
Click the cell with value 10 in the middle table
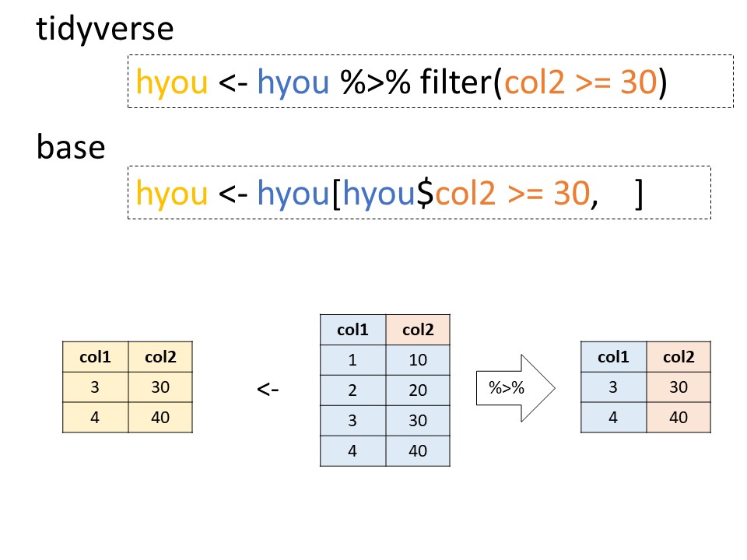pos(418,360)
